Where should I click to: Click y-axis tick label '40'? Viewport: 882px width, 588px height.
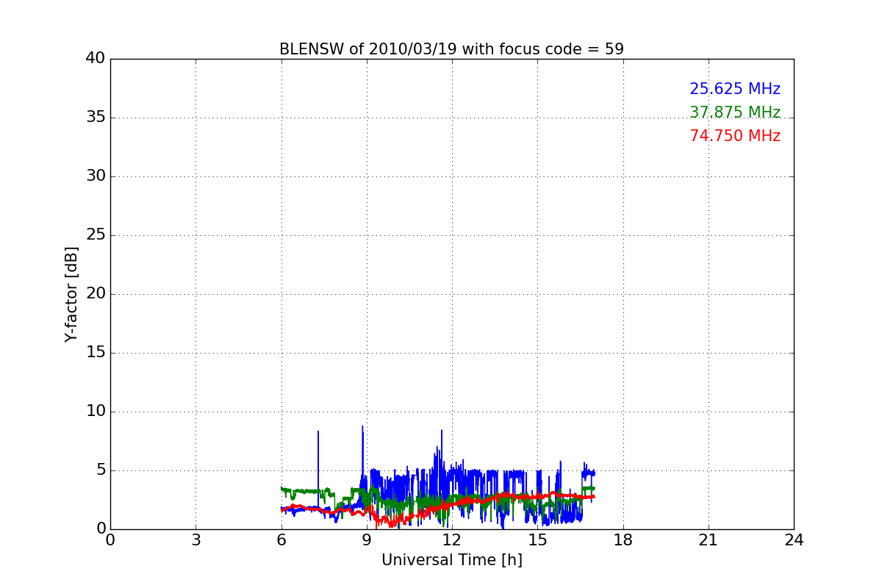pyautogui.click(x=96, y=59)
